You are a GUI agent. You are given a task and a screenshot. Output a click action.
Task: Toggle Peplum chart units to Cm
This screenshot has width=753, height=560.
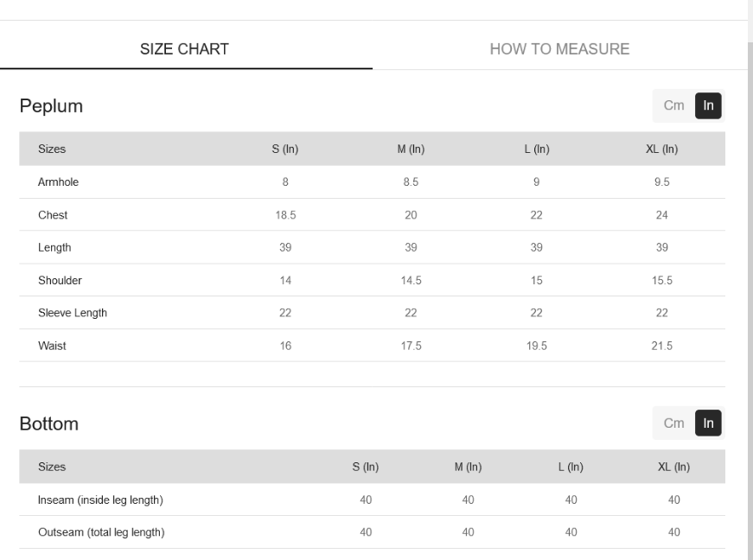(x=673, y=105)
